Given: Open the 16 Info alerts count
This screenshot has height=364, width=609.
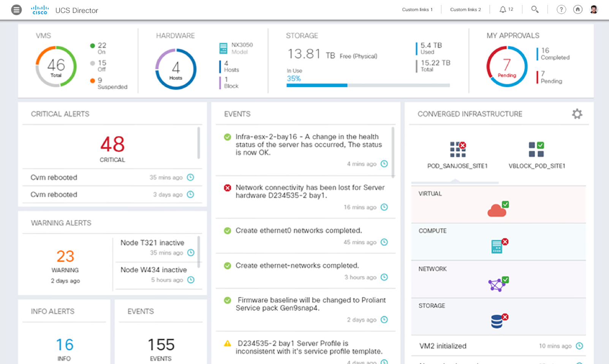Looking at the screenshot, I should click(65, 345).
